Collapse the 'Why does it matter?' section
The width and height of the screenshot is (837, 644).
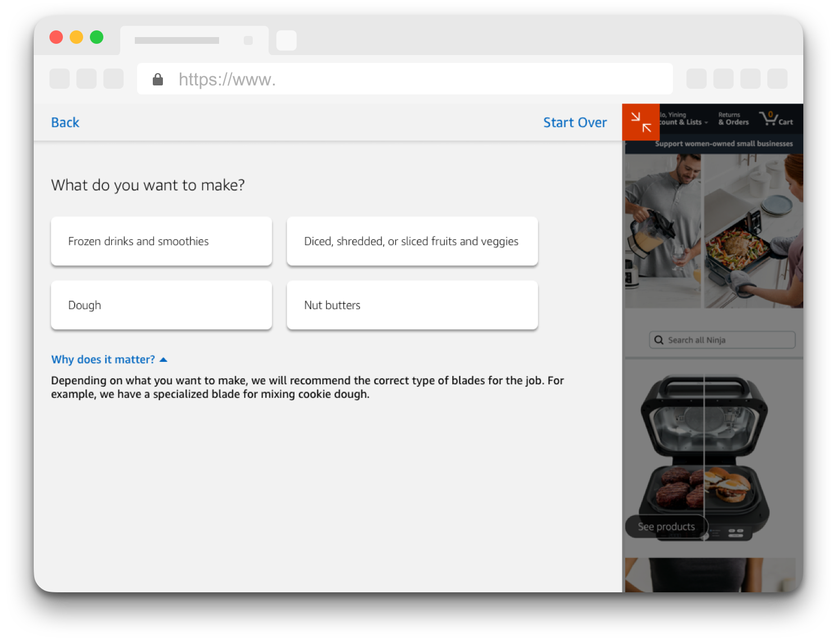(x=109, y=360)
